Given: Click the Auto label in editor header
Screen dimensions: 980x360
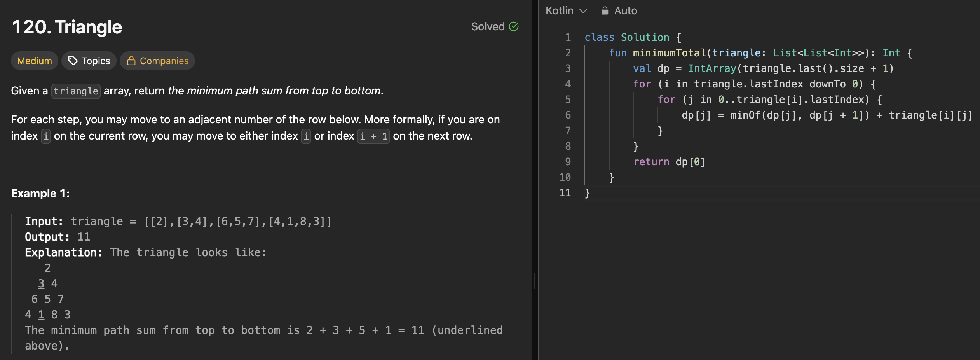Looking at the screenshot, I should [625, 10].
